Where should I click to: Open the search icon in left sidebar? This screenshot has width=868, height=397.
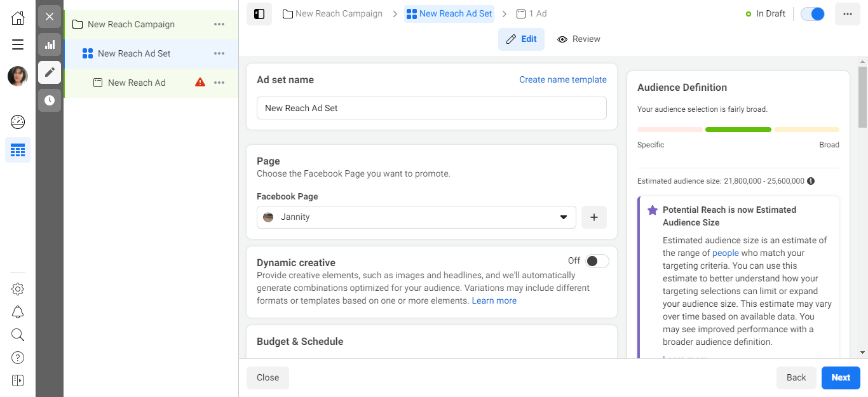[17, 335]
